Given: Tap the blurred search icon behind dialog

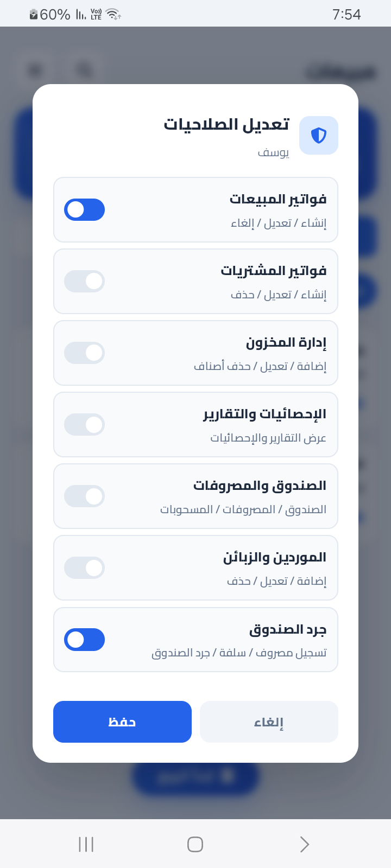Looking at the screenshot, I should tap(85, 70).
